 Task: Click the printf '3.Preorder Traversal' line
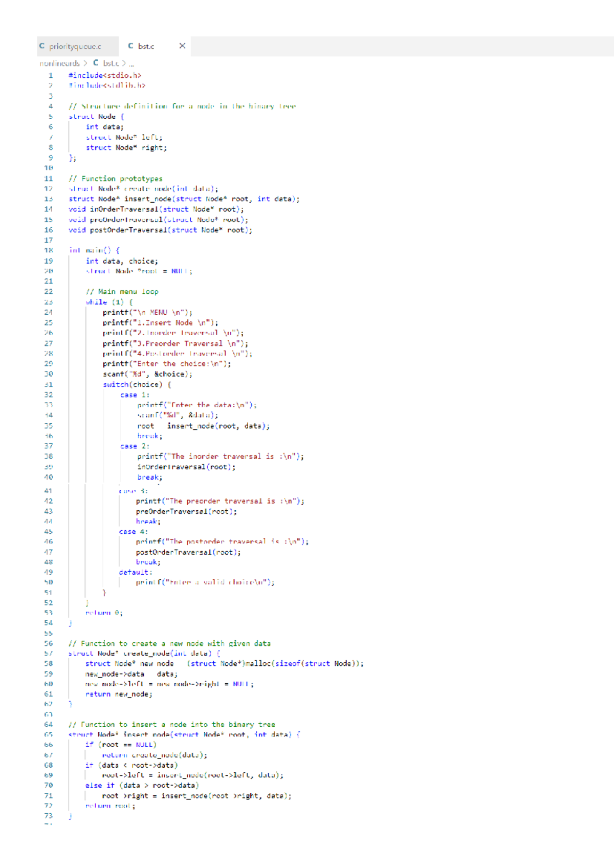coord(175,343)
